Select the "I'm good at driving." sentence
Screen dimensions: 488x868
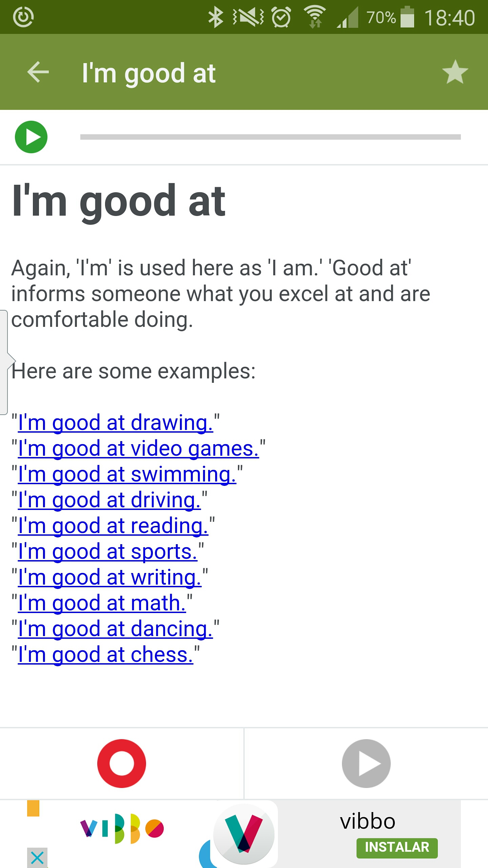coord(109,500)
